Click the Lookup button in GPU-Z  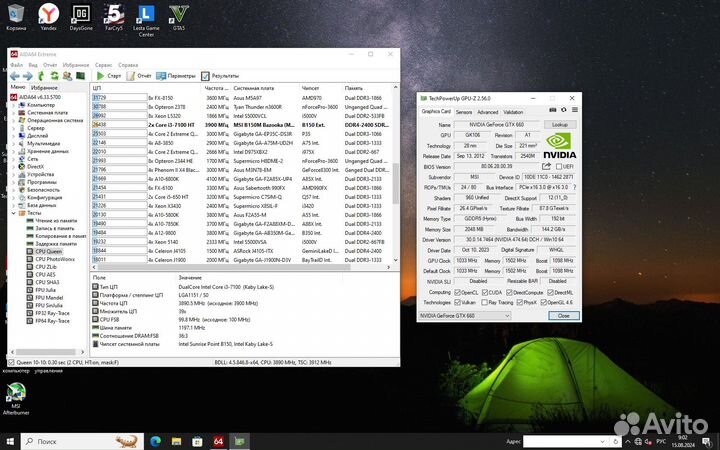[x=559, y=124]
